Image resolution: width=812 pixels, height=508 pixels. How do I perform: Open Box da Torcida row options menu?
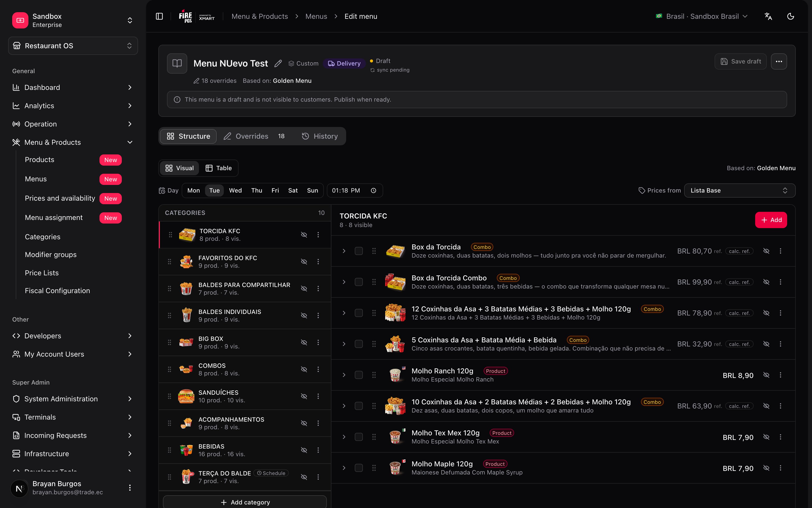(x=781, y=251)
